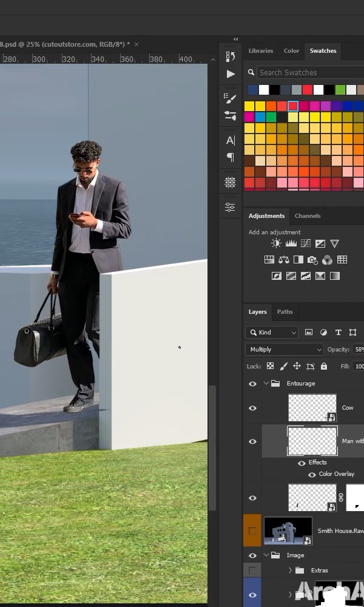Hide the Image group
The width and height of the screenshot is (364, 607).
(252, 555)
